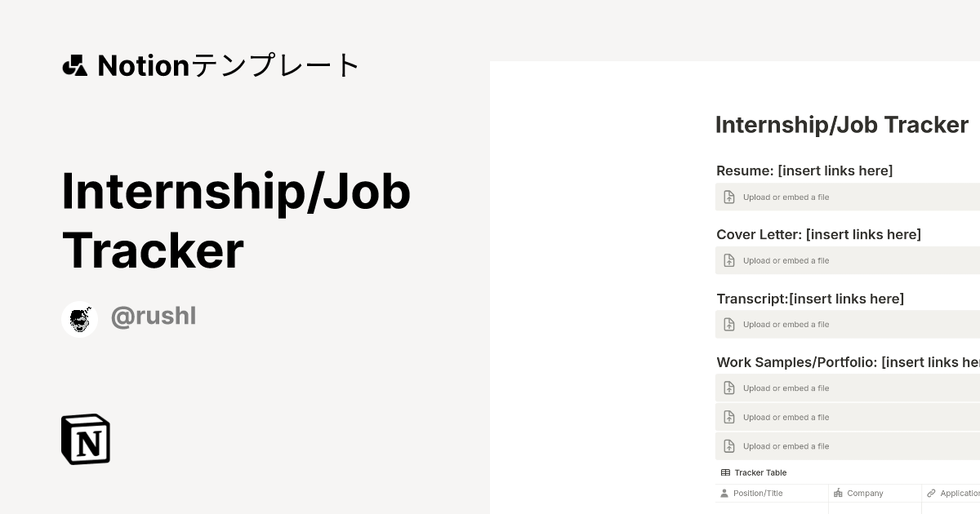Click the empty cell under Position/Title
Viewport: 980px width, 514px height.
pos(772,509)
